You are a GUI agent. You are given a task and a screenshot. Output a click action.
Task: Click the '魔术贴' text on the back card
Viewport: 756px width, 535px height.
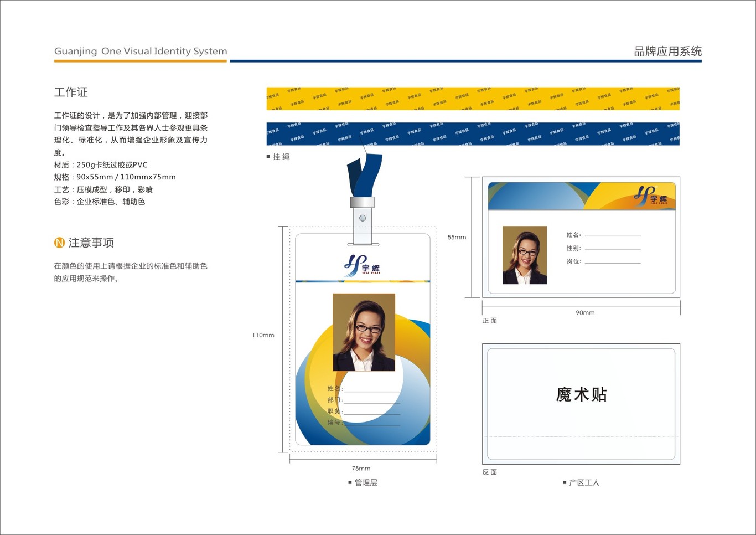click(x=581, y=394)
